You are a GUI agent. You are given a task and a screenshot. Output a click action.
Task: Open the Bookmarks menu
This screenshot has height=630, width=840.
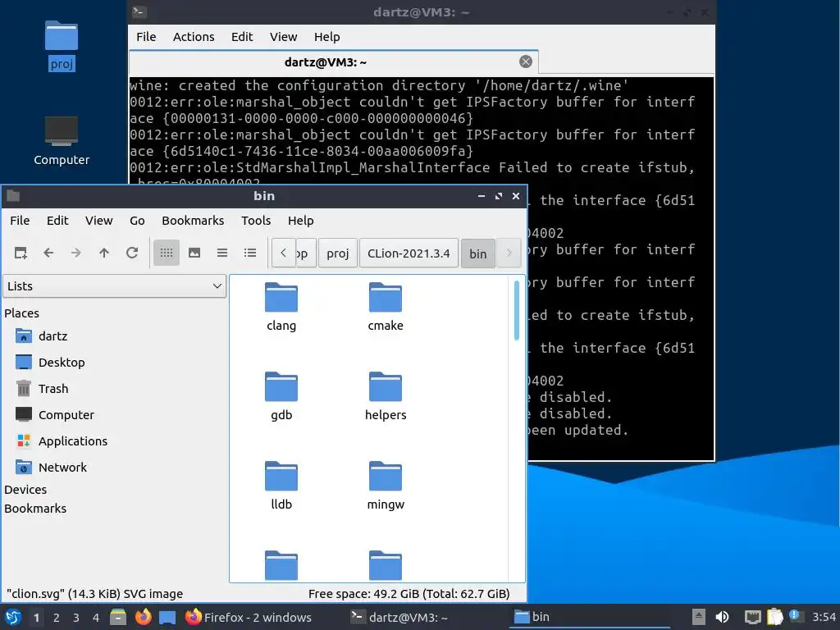pyautogui.click(x=193, y=221)
